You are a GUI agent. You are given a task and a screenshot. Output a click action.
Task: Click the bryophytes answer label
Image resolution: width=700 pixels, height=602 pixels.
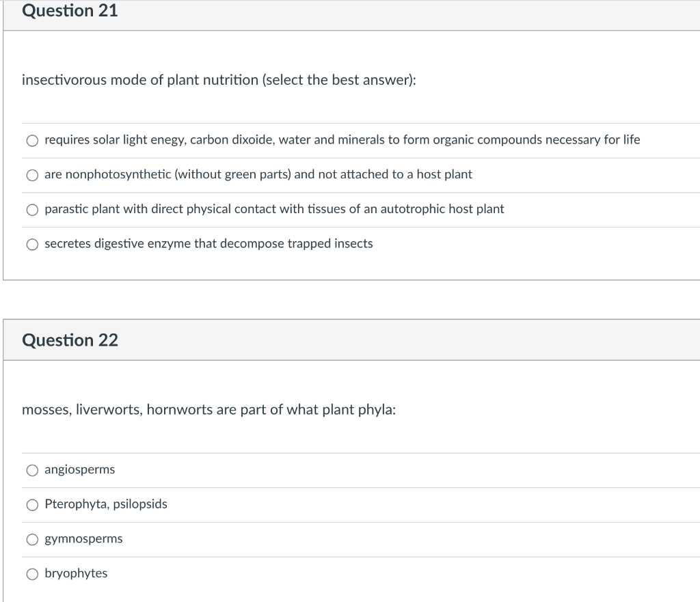[75, 574]
